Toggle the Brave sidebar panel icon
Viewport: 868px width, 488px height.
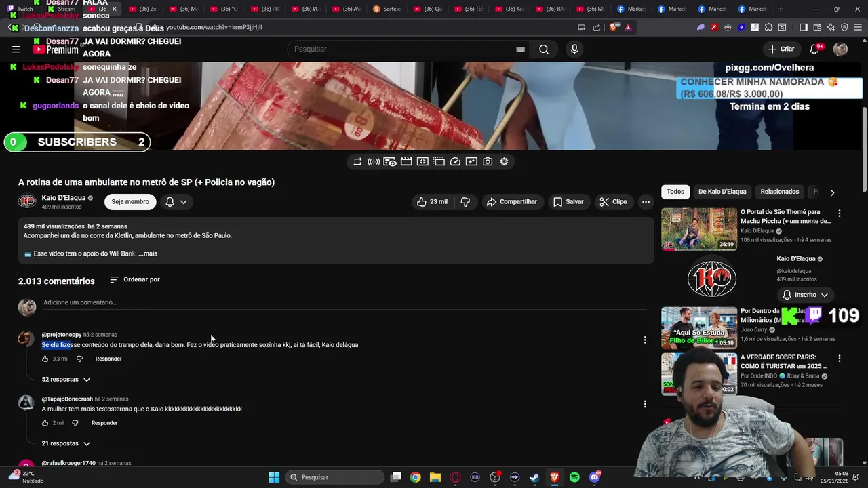click(x=804, y=27)
